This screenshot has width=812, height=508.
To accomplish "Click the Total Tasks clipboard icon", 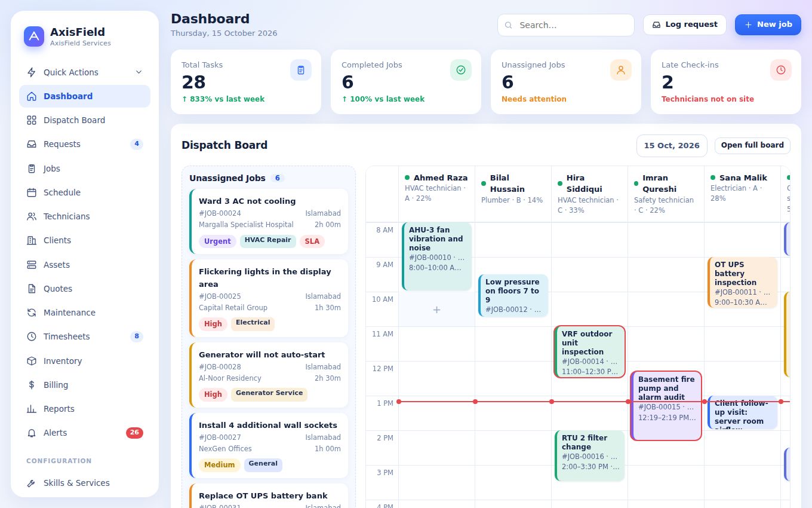I will 301,70.
